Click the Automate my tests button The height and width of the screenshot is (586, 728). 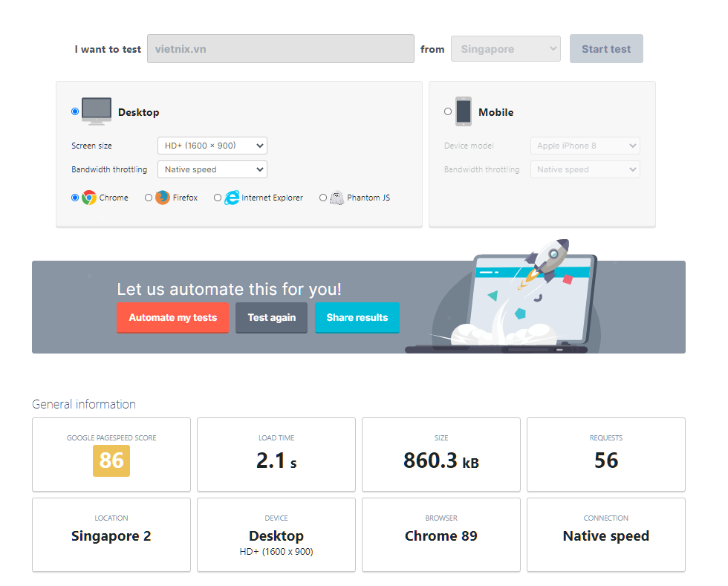(172, 318)
